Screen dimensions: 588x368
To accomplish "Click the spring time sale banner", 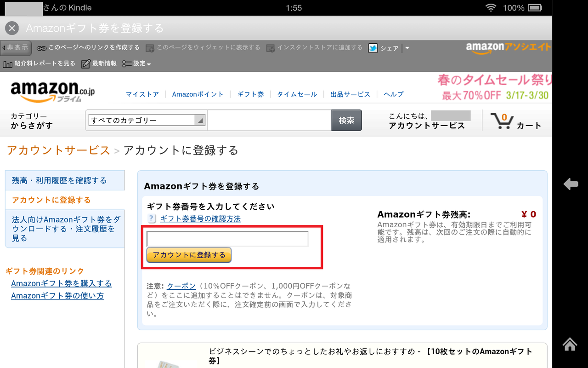I will point(494,87).
